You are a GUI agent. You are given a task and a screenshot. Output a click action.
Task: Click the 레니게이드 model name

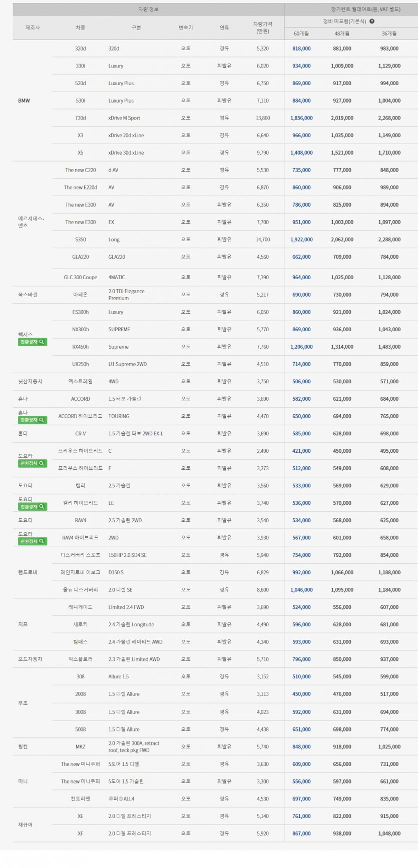tap(80, 607)
